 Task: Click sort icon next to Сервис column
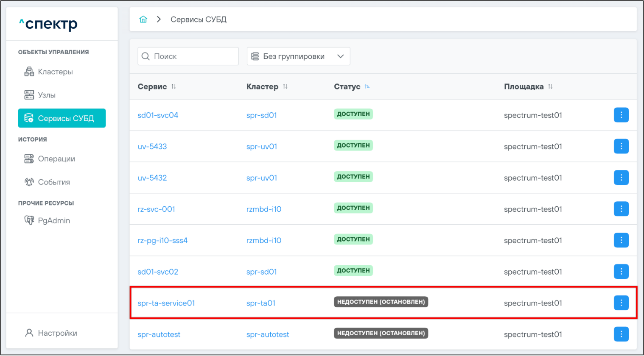[174, 86]
